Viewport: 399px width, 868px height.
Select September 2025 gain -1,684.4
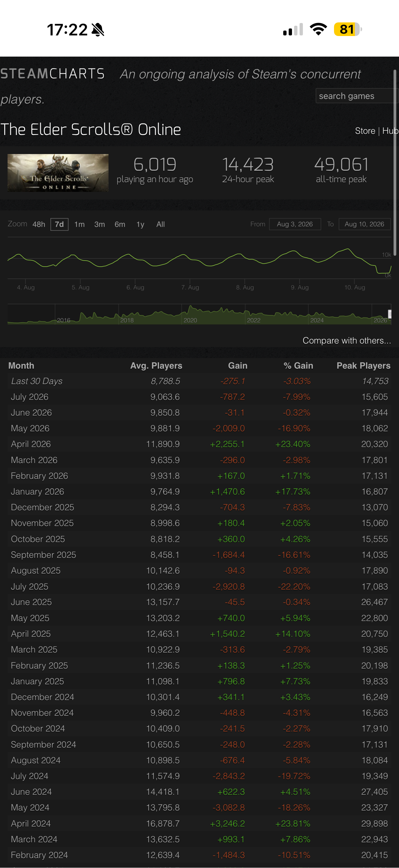tap(229, 555)
